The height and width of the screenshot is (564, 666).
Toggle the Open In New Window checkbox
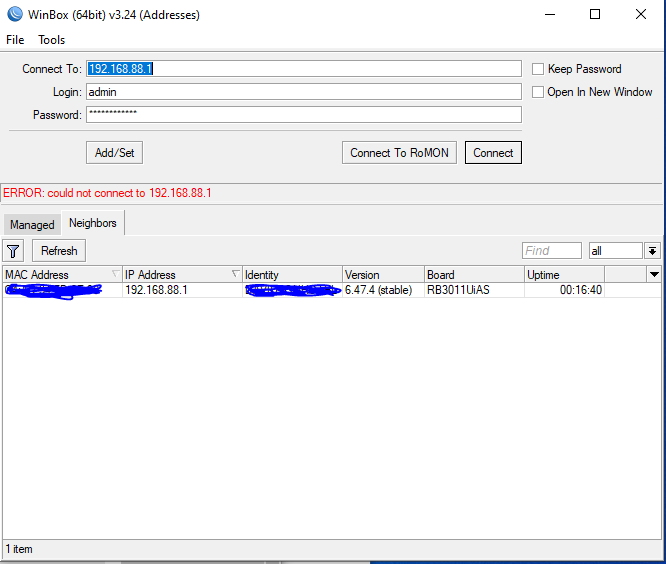538,92
